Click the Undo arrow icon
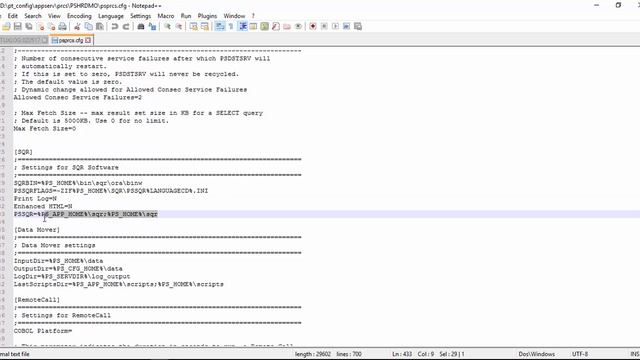Image resolution: width=640 pixels, height=360 pixels. pyautogui.click(x=115, y=27)
